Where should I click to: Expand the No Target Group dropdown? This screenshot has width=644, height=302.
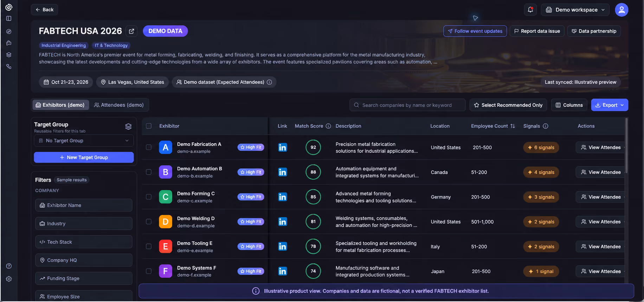click(84, 141)
